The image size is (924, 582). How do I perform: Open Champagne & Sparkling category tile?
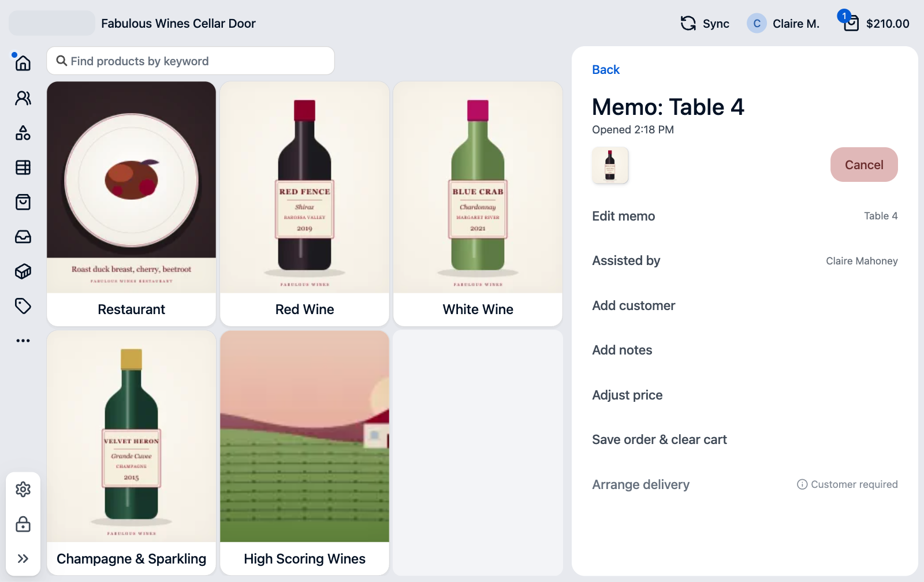coord(132,453)
